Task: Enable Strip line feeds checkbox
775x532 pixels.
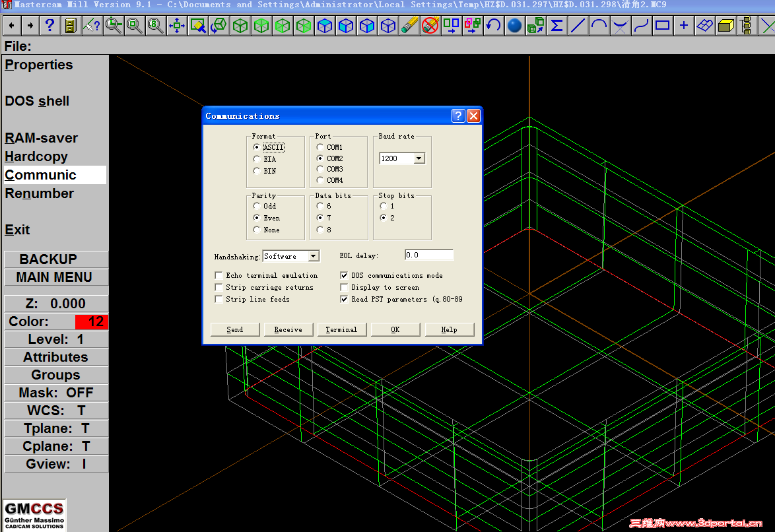Action: coord(219,298)
